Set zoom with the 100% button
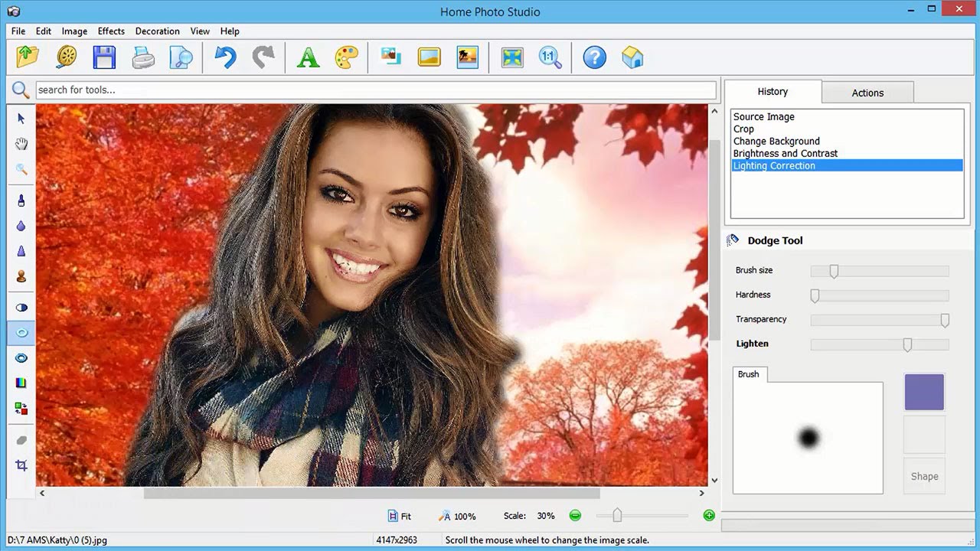 coord(458,516)
